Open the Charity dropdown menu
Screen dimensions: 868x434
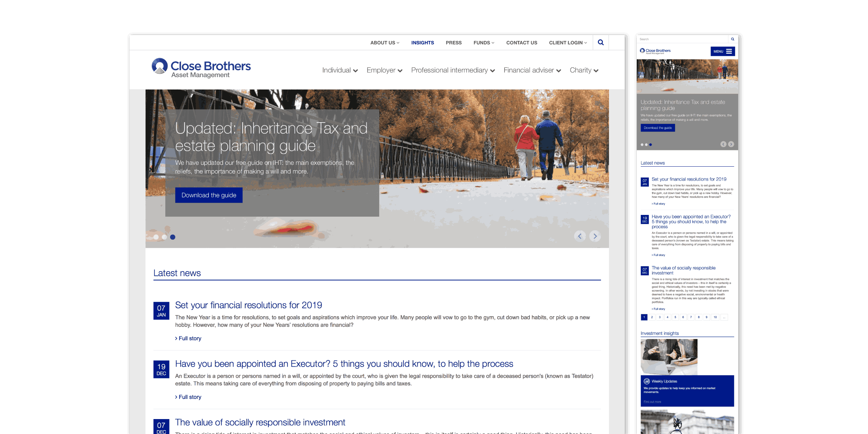tap(584, 70)
